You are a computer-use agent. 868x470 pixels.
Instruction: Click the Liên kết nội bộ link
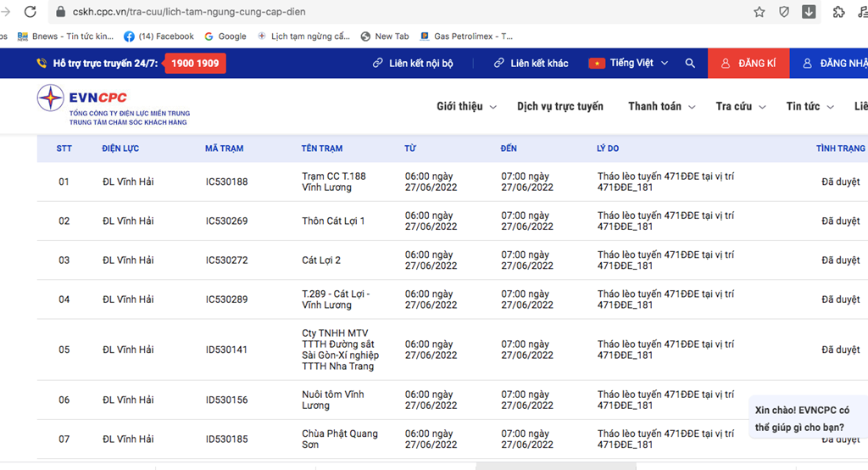click(413, 64)
